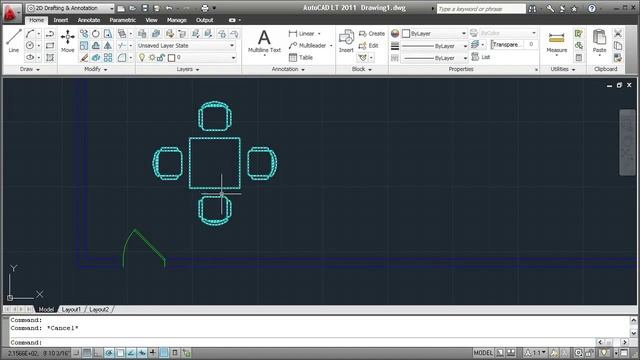Open the annotation scale 1:1 dropdown
The image size is (640, 360).
536,353
